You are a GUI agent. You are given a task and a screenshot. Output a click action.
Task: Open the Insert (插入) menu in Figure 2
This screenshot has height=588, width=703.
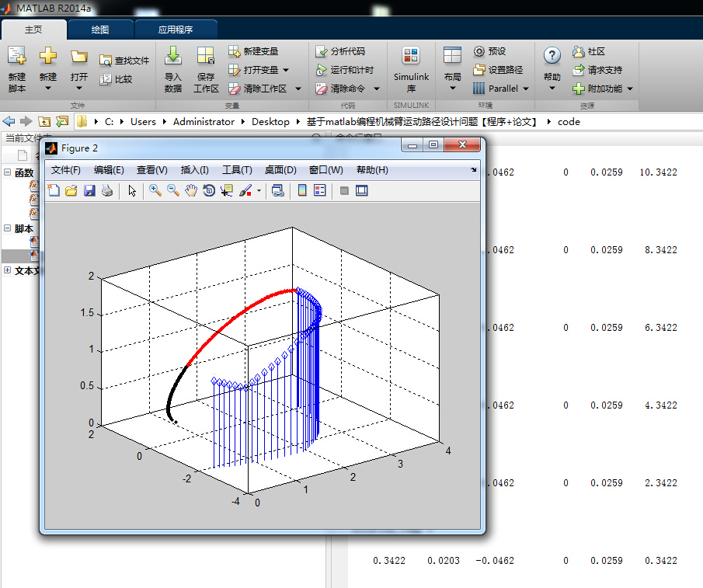pyautogui.click(x=194, y=170)
